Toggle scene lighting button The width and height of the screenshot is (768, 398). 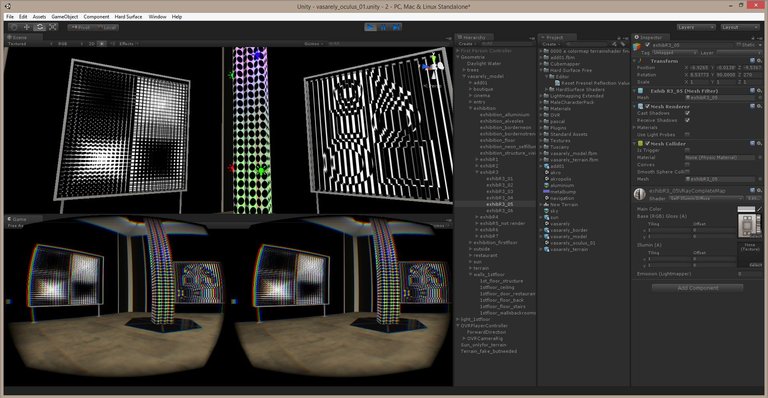point(101,44)
